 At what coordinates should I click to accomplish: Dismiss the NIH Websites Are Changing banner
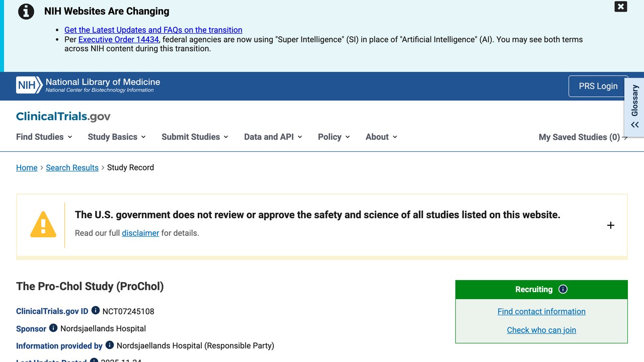tap(620, 7)
